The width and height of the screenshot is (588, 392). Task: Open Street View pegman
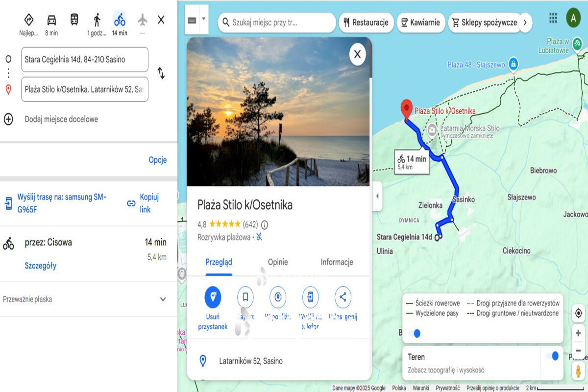(x=578, y=370)
